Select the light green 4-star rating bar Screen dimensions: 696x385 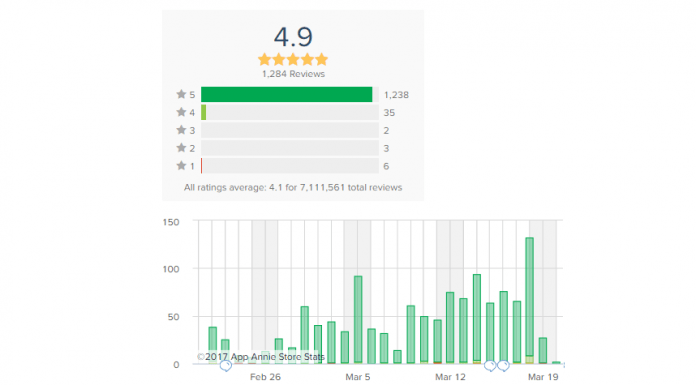coord(203,112)
